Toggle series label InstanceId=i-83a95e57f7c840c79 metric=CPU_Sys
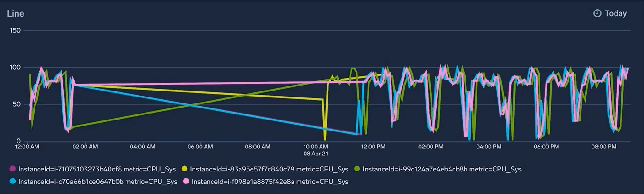Screen dimensions: 644x194 point(269,169)
